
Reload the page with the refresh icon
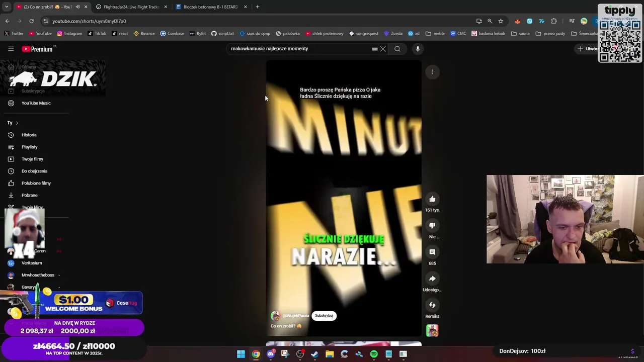[31, 21]
